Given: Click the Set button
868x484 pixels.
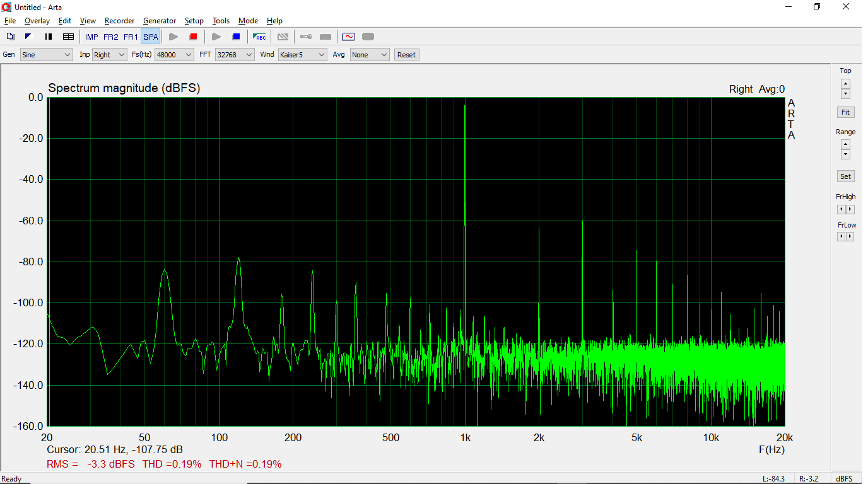Looking at the screenshot, I should (846, 176).
